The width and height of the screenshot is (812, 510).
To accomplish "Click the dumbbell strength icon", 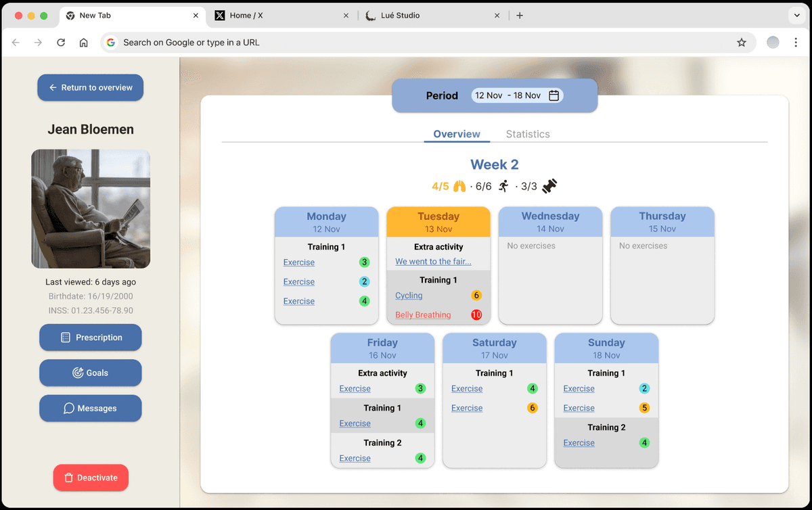I will pos(549,186).
